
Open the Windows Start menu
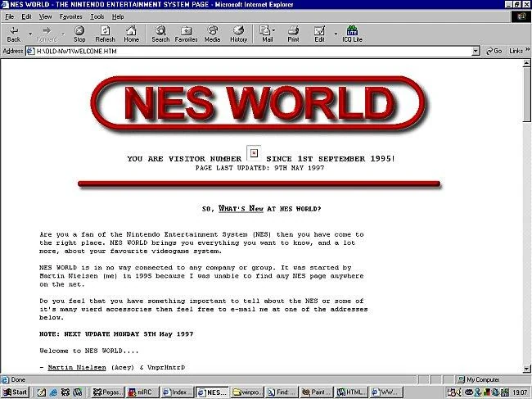[x=15, y=392]
